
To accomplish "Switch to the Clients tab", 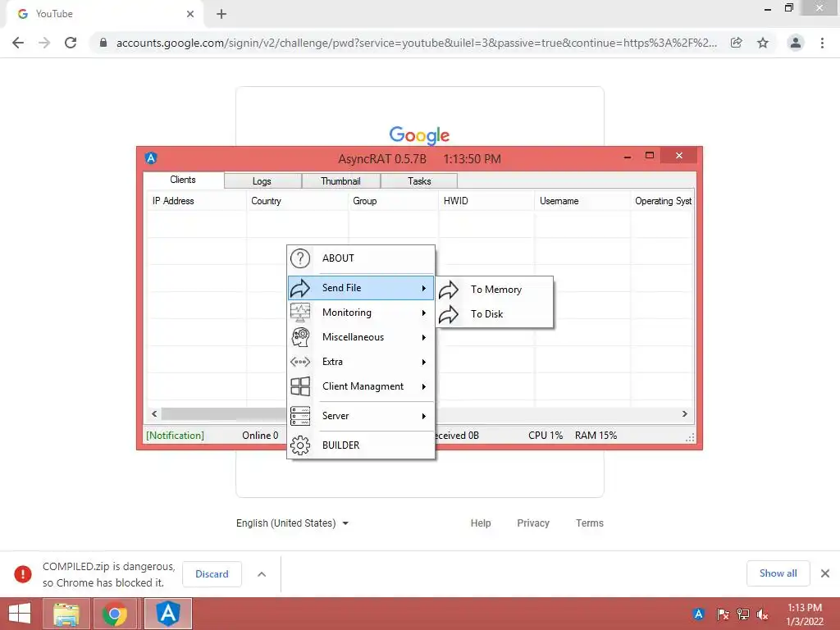I will pyautogui.click(x=183, y=180).
